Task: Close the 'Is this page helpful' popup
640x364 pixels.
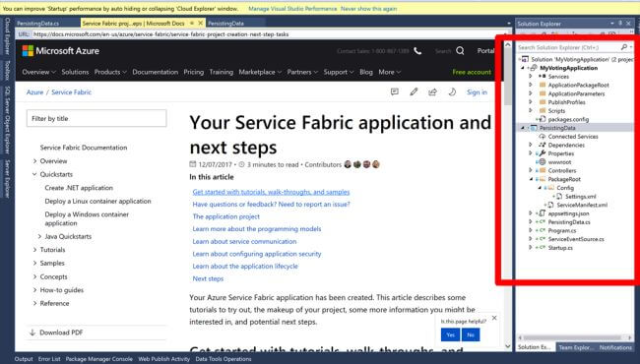Action: (494, 318)
